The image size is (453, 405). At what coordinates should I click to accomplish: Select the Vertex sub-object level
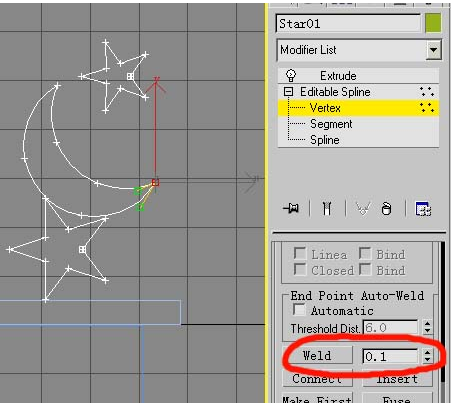pos(358,108)
